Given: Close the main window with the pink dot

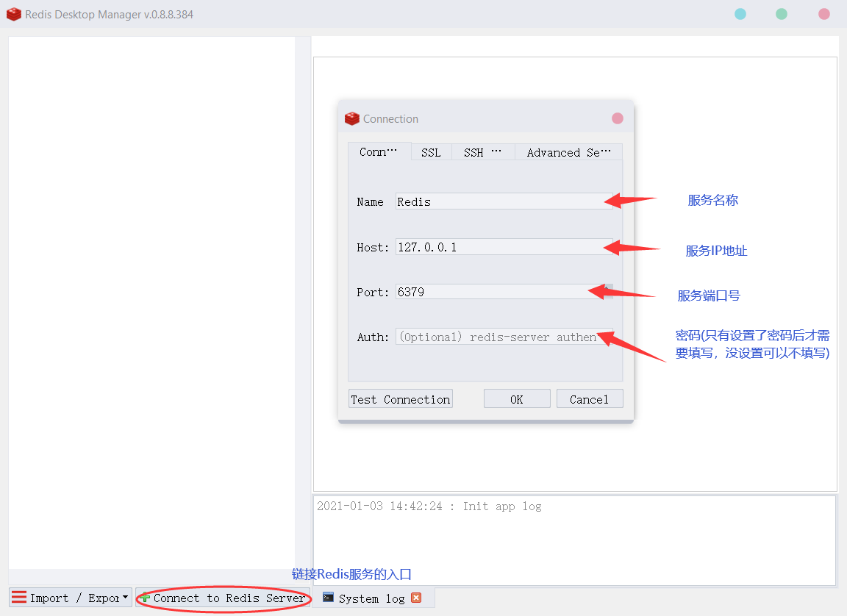Looking at the screenshot, I should coord(823,14).
